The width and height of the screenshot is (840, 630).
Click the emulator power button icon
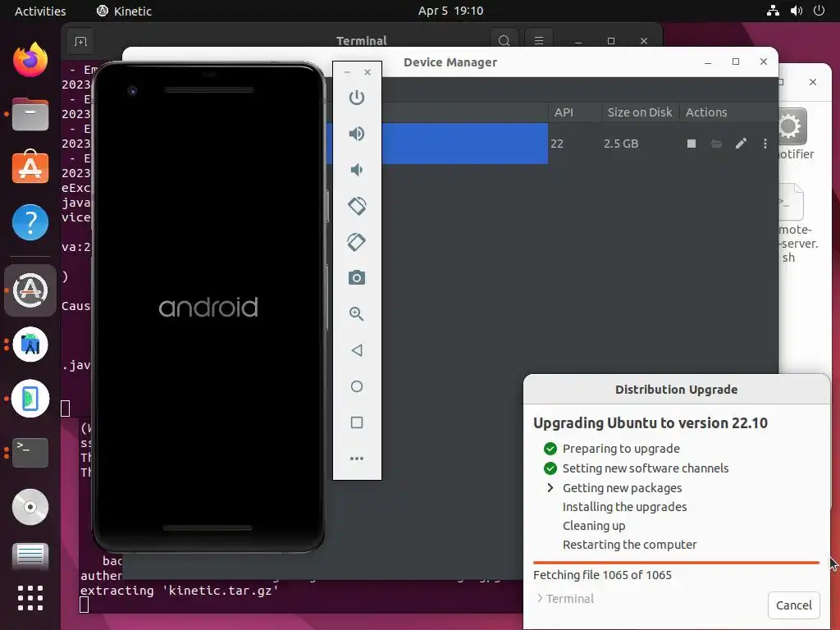pos(357,98)
